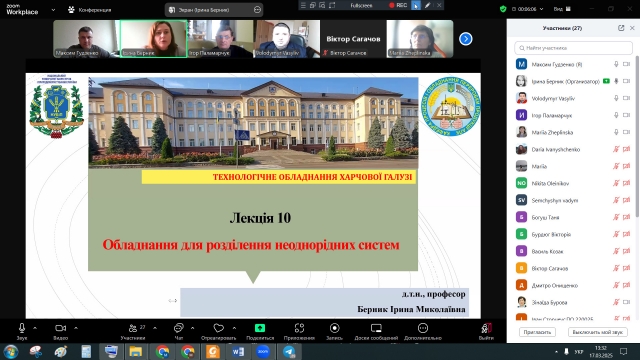Screen dimensions: 640x360
Task: Click the Пригласить button
Action: [537, 332]
